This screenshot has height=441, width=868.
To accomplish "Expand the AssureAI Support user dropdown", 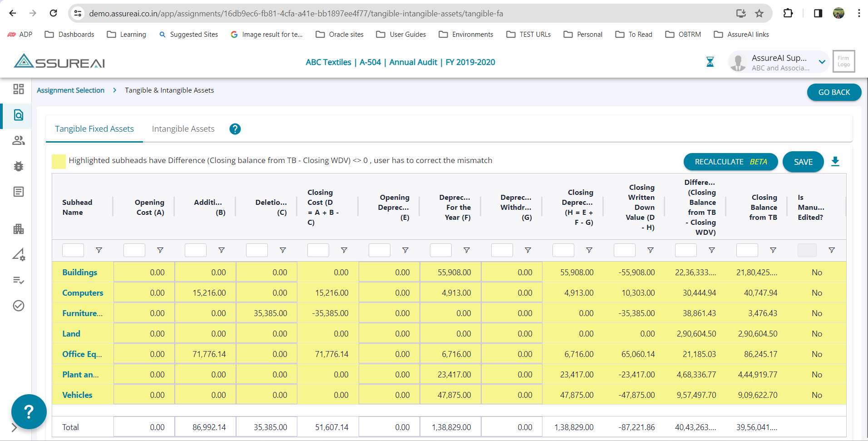I will [x=822, y=62].
